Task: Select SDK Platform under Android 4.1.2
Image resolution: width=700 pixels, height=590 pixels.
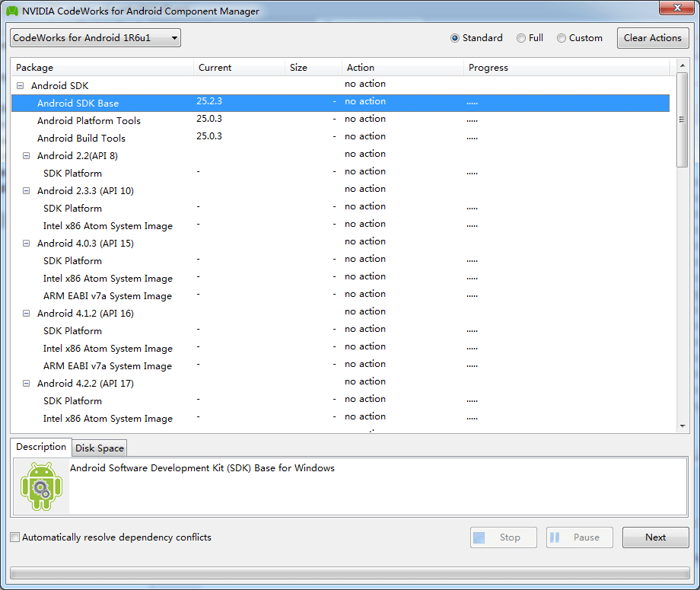Action: (x=340, y=331)
